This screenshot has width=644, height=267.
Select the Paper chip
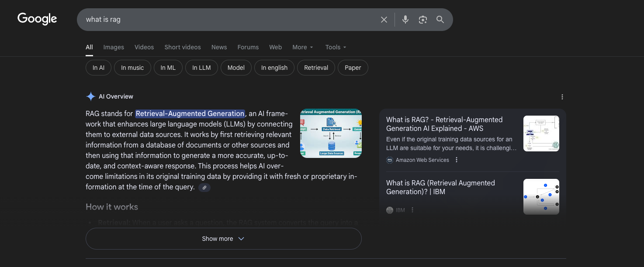353,68
